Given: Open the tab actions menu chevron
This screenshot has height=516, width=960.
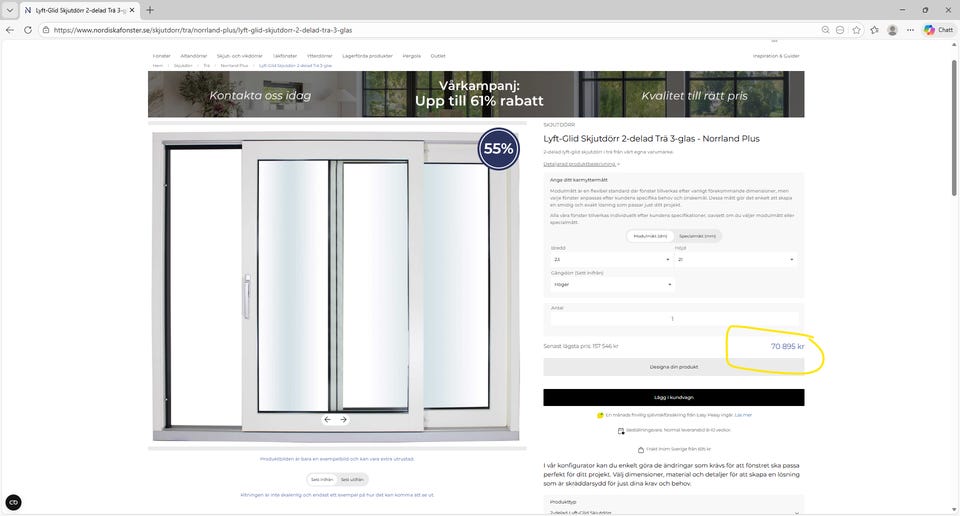Looking at the screenshot, I should tap(10, 10).
